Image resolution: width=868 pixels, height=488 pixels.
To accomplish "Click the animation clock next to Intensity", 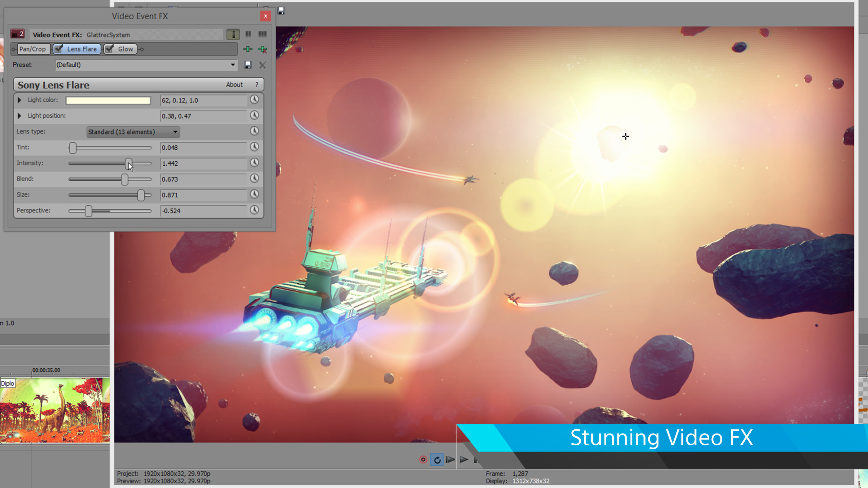I will point(255,163).
